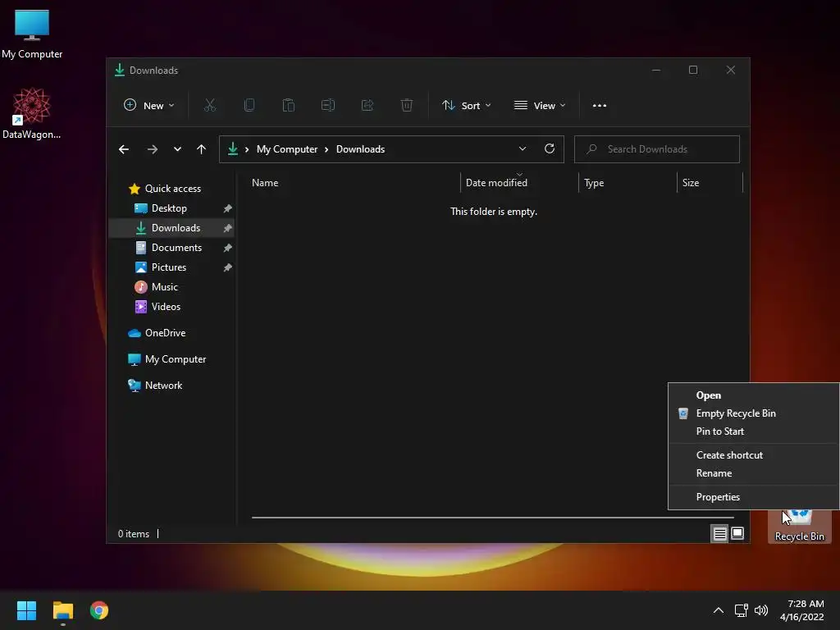This screenshot has width=840, height=630.
Task: Click the chevron after My Computer in path
Action: coord(326,149)
